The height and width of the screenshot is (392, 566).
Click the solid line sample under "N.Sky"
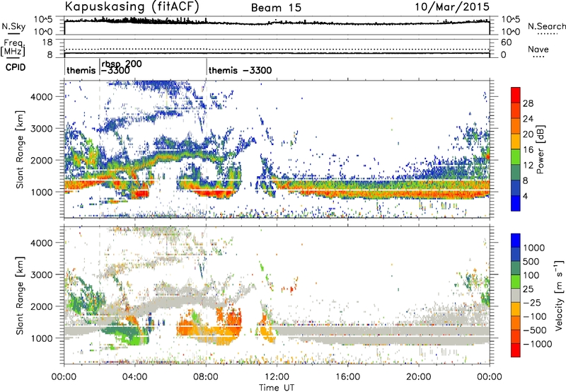click(x=13, y=33)
